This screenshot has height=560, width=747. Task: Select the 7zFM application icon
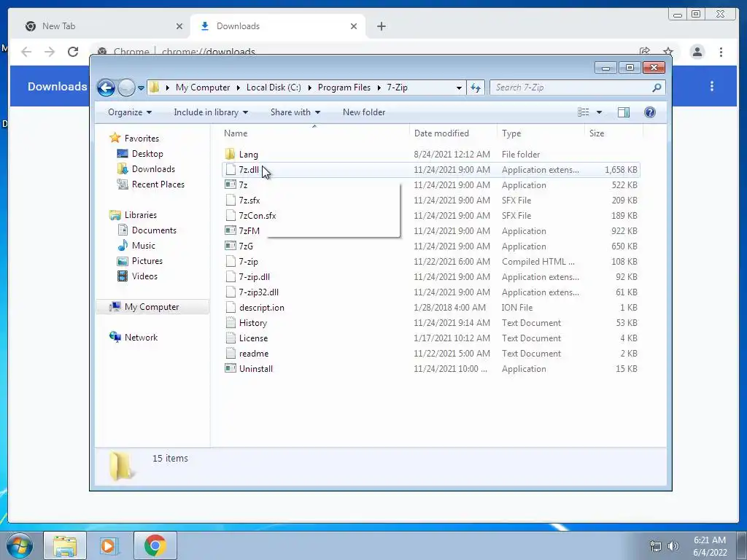231,231
